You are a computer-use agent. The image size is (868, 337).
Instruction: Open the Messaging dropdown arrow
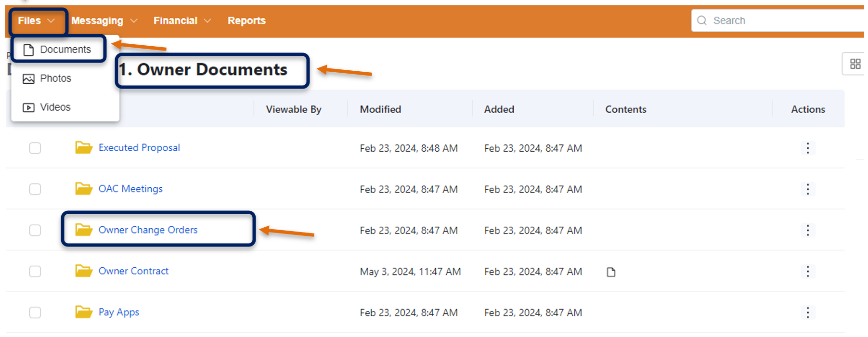coord(134,21)
